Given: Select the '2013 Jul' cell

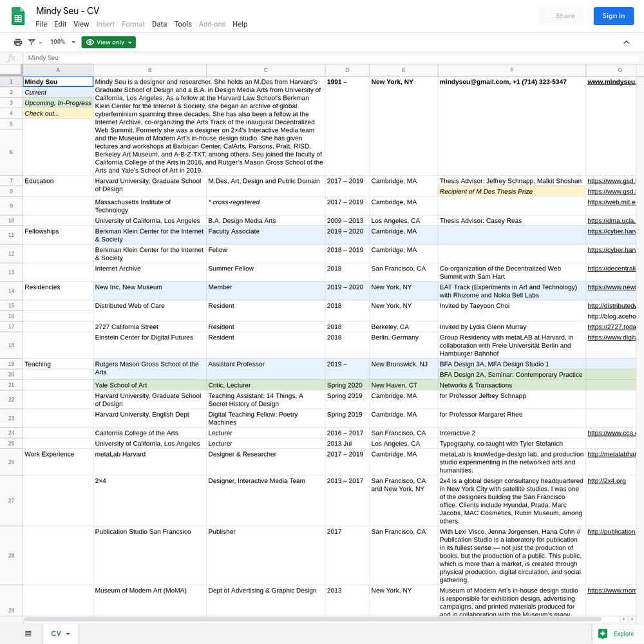Looking at the screenshot, I should (x=347, y=444).
